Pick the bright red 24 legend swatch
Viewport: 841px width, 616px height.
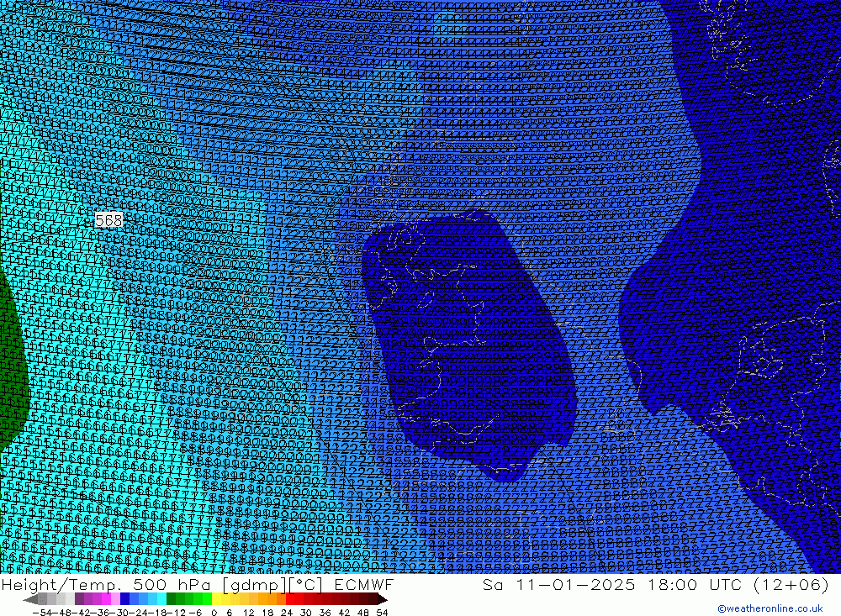click(x=291, y=599)
